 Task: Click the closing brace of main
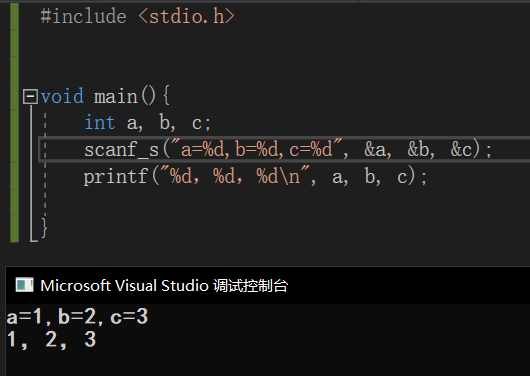[x=44, y=228]
